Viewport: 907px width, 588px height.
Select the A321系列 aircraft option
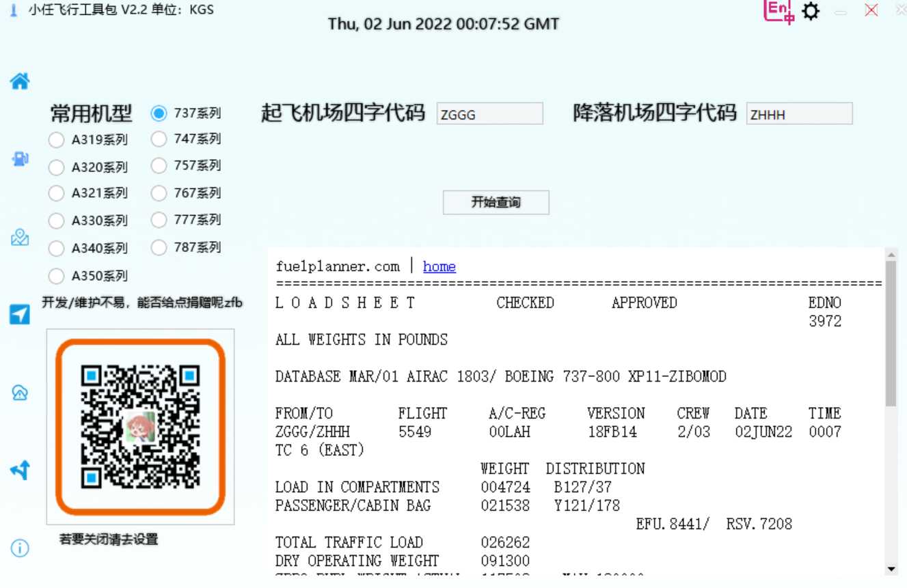point(88,193)
